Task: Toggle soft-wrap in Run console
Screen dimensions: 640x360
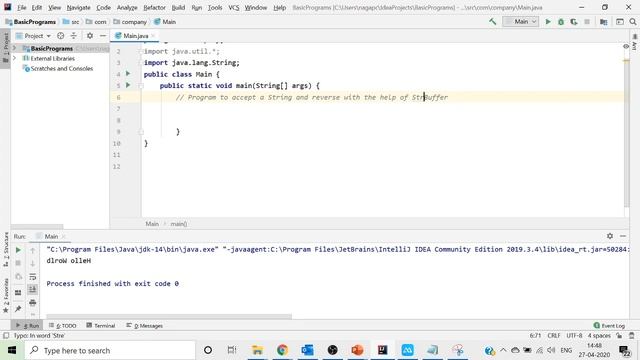Action: pos(33,277)
